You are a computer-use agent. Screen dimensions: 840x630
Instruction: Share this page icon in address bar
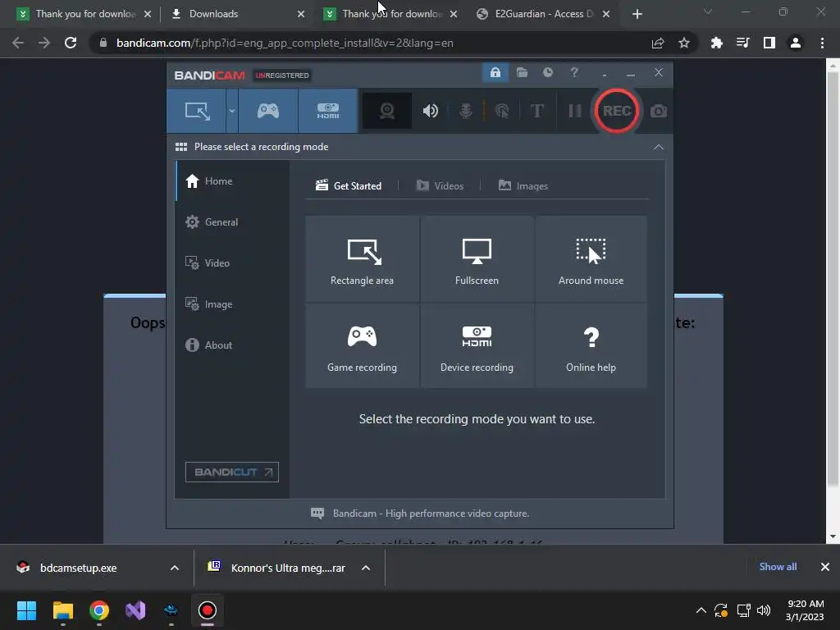coord(658,43)
